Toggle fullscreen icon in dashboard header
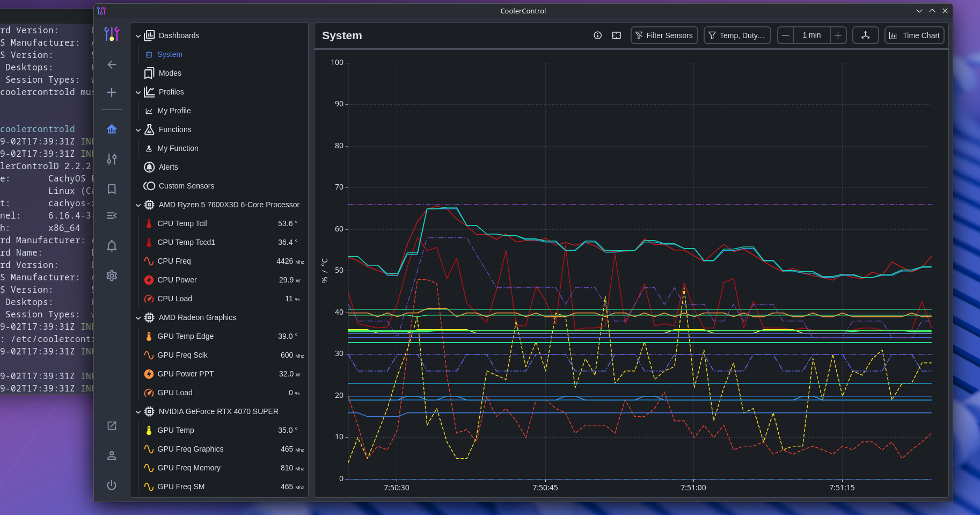This screenshot has height=515, width=980. point(617,35)
